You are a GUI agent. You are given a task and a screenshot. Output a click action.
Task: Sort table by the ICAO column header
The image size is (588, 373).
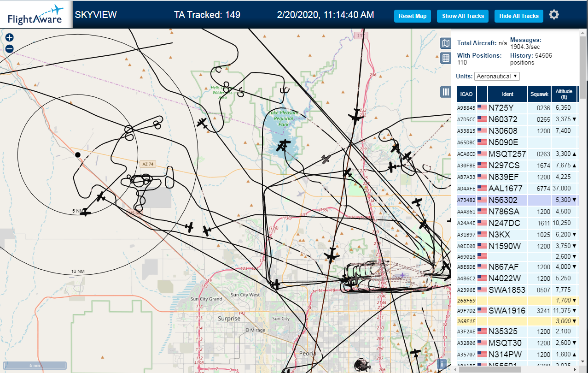[466, 94]
